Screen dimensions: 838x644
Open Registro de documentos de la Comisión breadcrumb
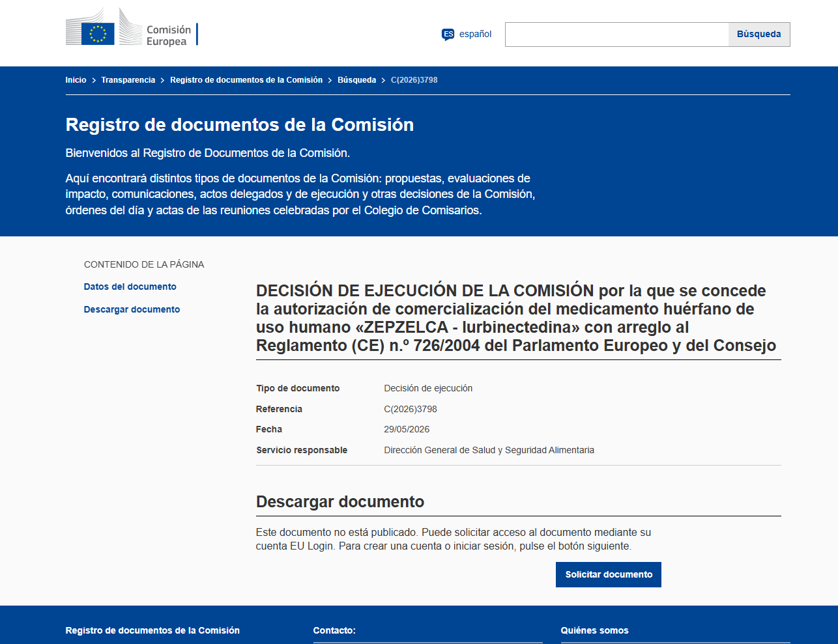tap(246, 80)
